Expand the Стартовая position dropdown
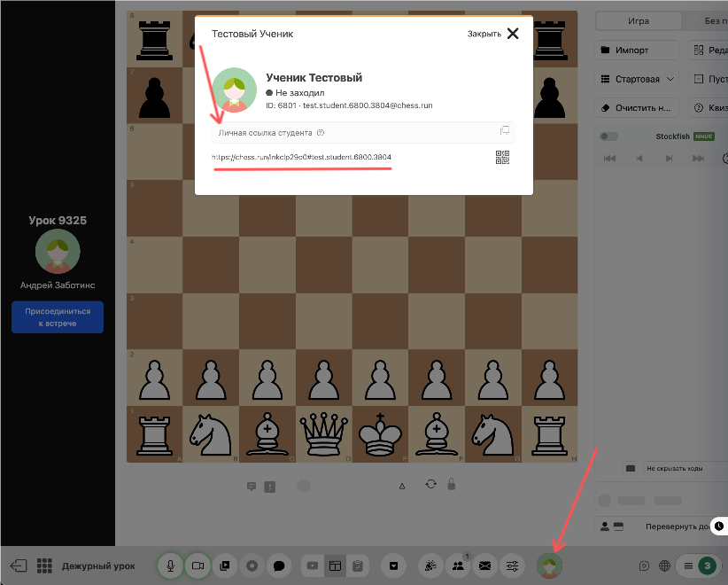The image size is (728, 585). tap(637, 79)
